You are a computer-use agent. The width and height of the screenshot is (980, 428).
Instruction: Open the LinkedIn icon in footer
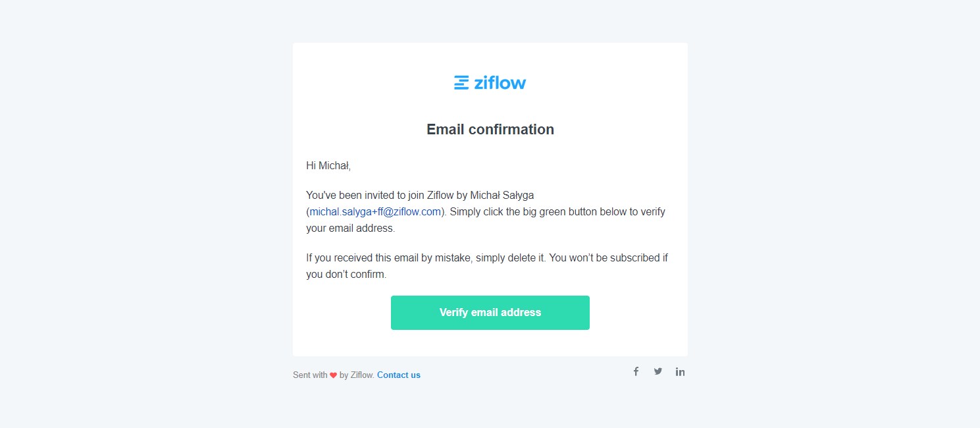pos(680,371)
